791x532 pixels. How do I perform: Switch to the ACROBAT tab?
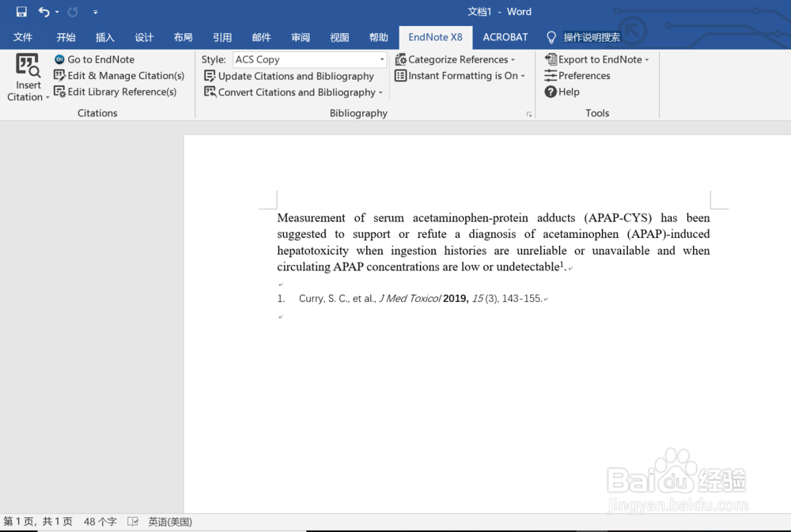[x=505, y=37]
